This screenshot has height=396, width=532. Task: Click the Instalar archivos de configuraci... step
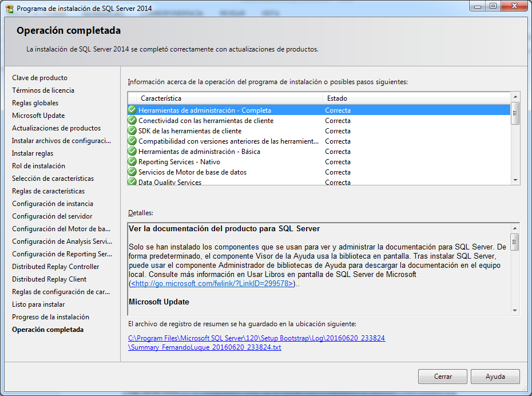click(x=61, y=140)
